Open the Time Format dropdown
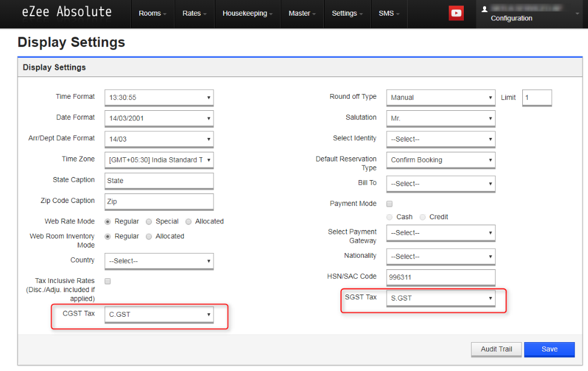Screen dimensions: 588x371 [159, 98]
